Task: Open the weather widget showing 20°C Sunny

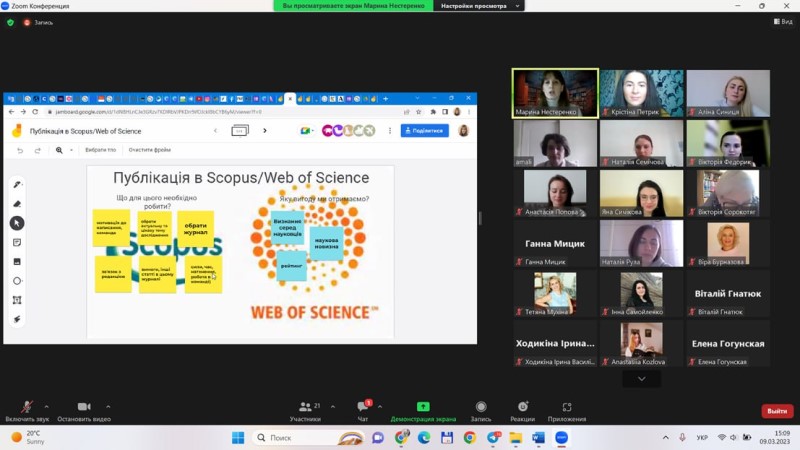Action: pyautogui.click(x=28, y=437)
